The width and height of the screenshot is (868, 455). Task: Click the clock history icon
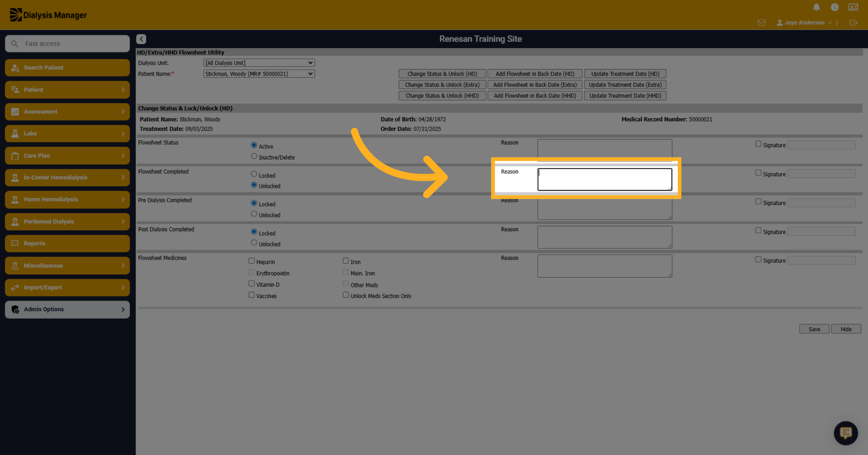pyautogui.click(x=835, y=7)
